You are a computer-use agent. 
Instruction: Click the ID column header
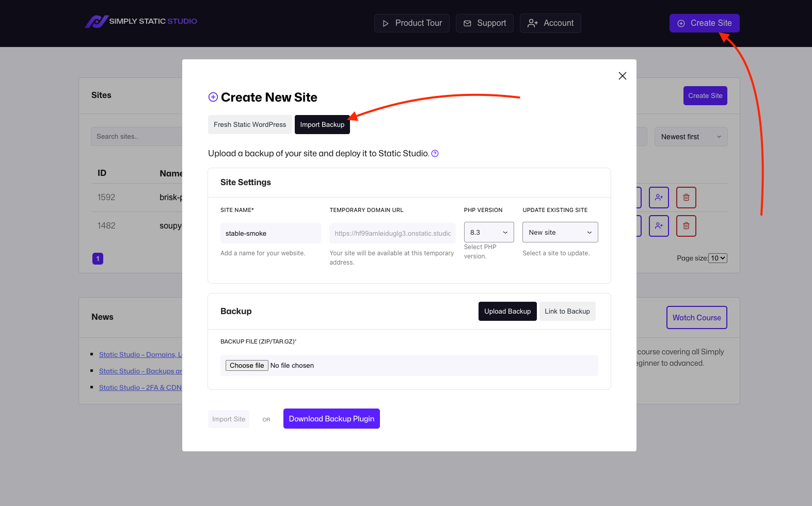coord(102,173)
